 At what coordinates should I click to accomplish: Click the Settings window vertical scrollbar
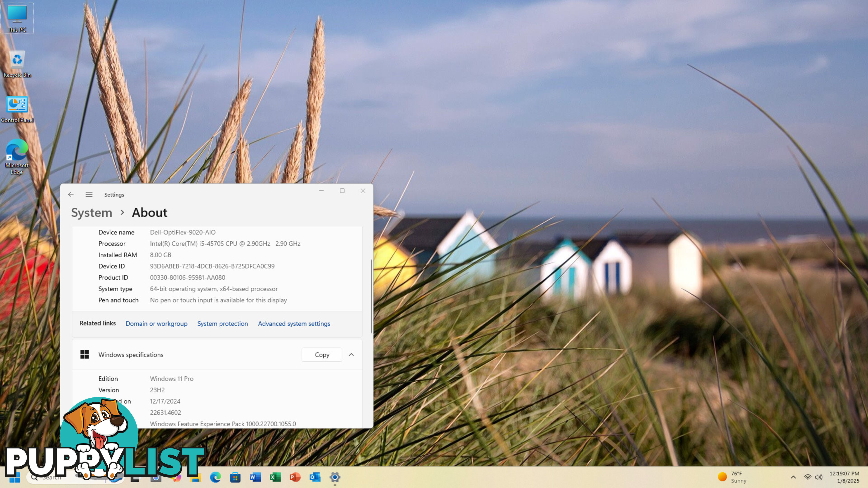coord(372,296)
